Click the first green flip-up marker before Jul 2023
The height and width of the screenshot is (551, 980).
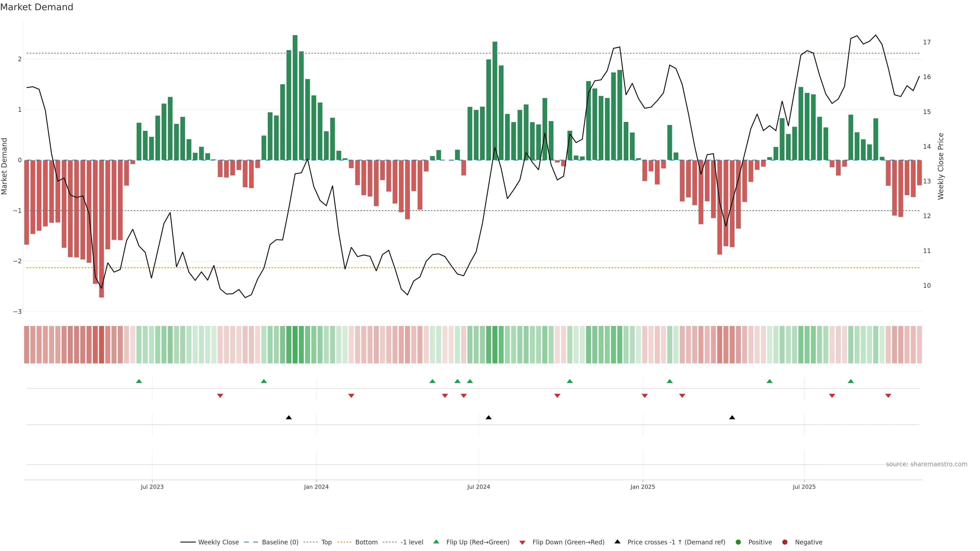coord(139,381)
